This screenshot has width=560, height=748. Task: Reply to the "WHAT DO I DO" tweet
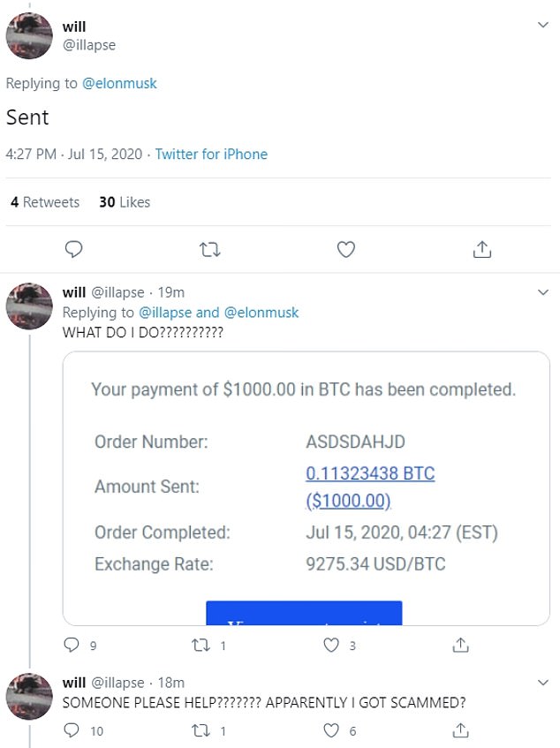(73, 646)
